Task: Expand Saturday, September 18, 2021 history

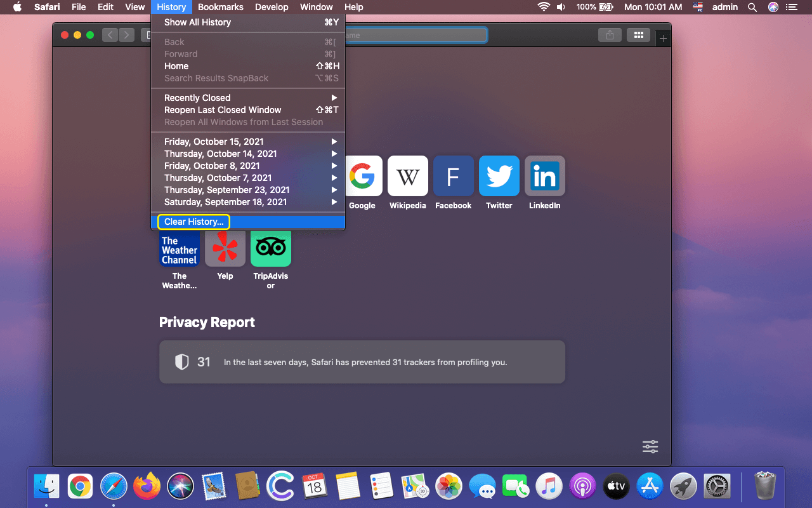Action: click(248, 202)
